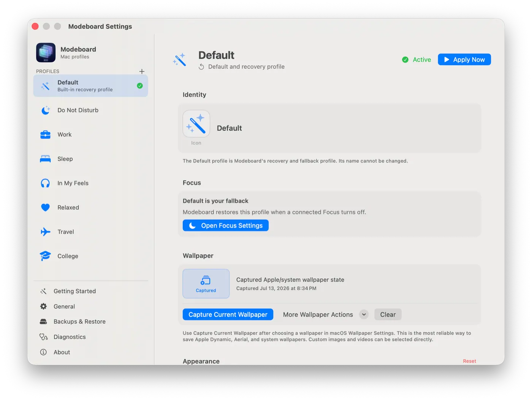
Task: Click the In My Feels headphones icon
Action: (x=45, y=183)
